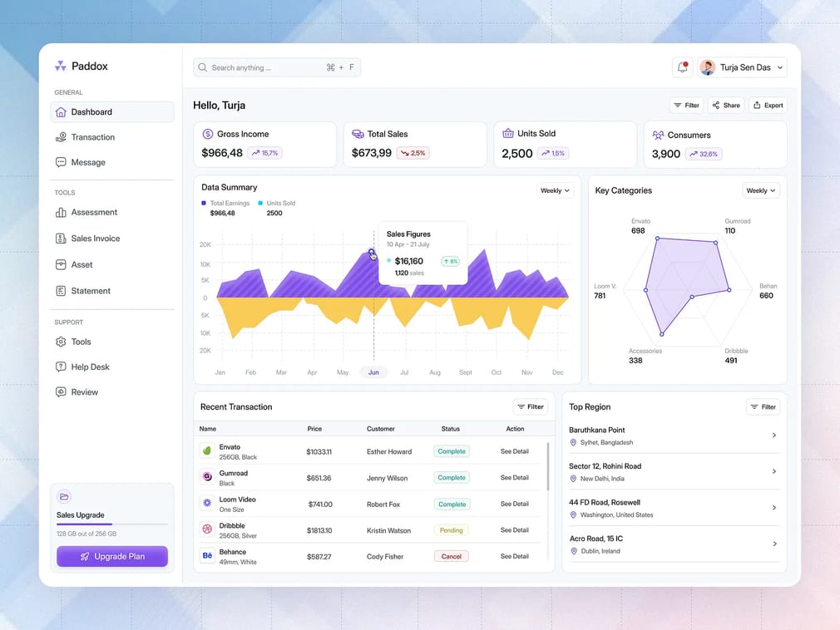Click the Gross Income dollar icon
840x630 pixels.
[x=207, y=134]
